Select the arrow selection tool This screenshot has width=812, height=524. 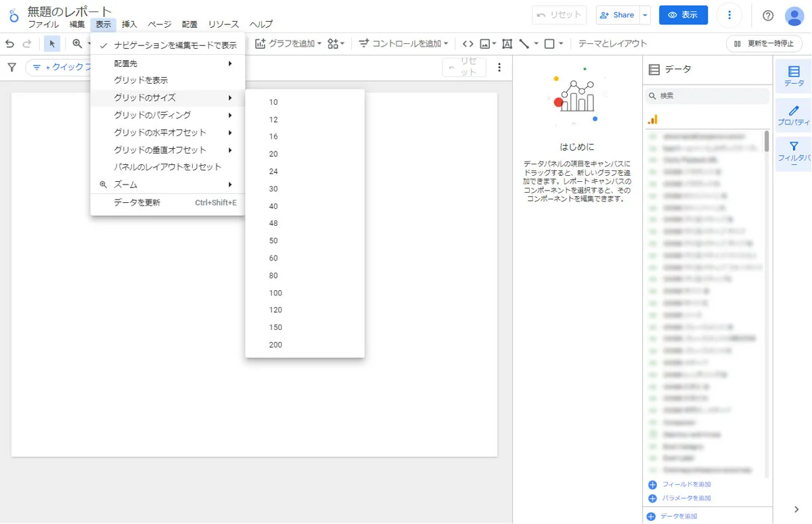coord(51,43)
